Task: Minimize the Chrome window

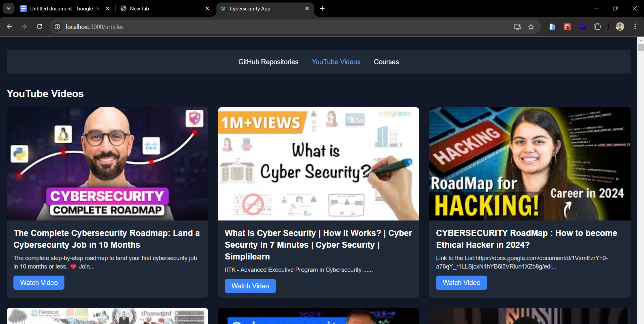Action: (x=596, y=8)
